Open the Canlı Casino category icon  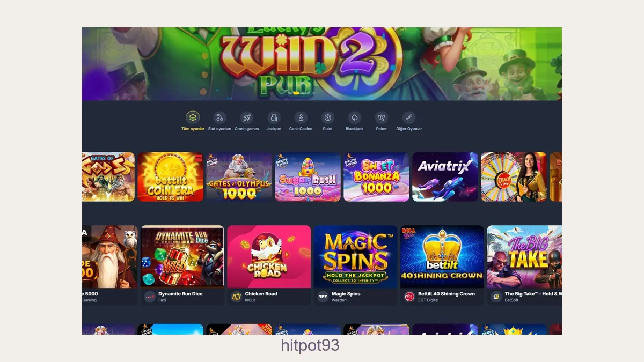point(301,117)
